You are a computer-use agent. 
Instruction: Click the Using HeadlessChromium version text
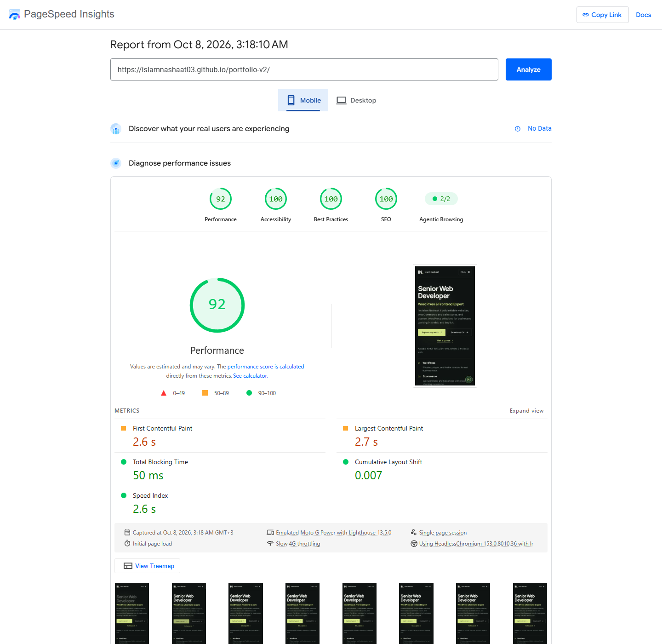476,544
